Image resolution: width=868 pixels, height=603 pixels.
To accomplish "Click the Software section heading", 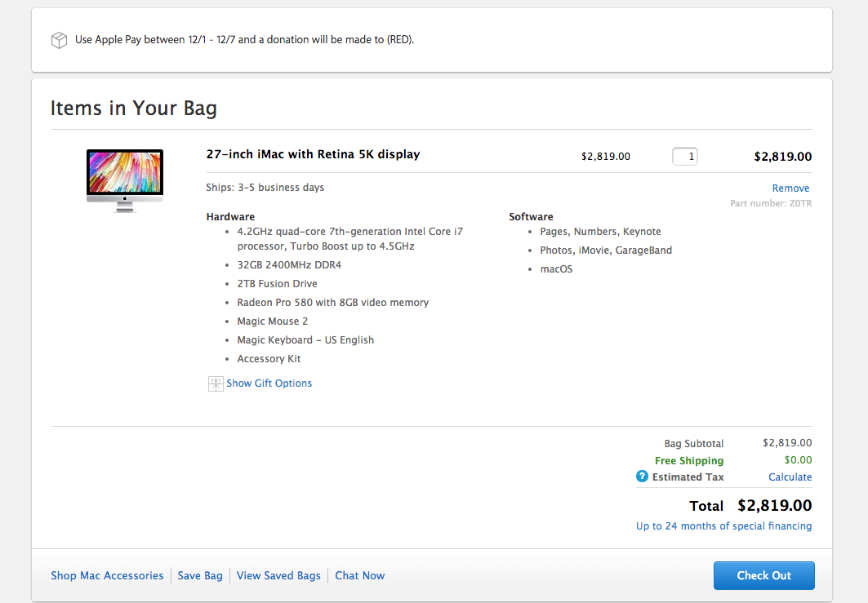I will tap(531, 217).
